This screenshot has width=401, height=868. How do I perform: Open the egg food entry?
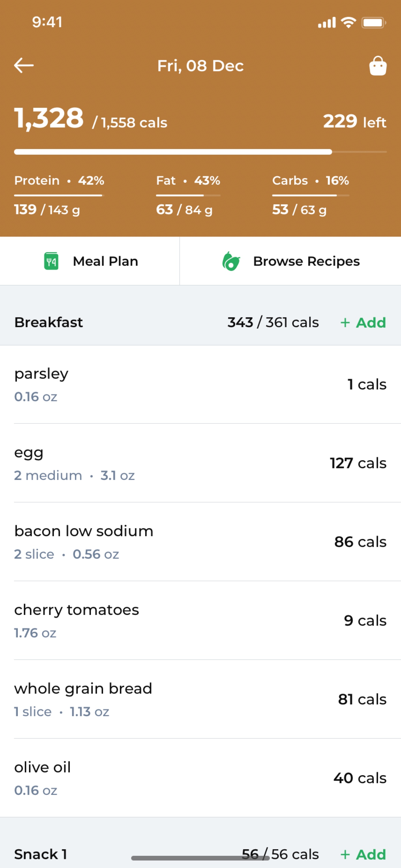point(200,463)
